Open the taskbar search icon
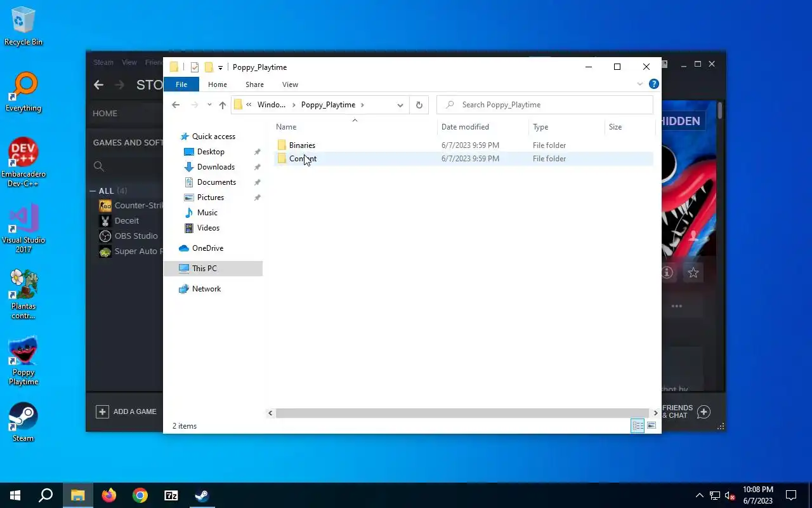 (x=46, y=495)
